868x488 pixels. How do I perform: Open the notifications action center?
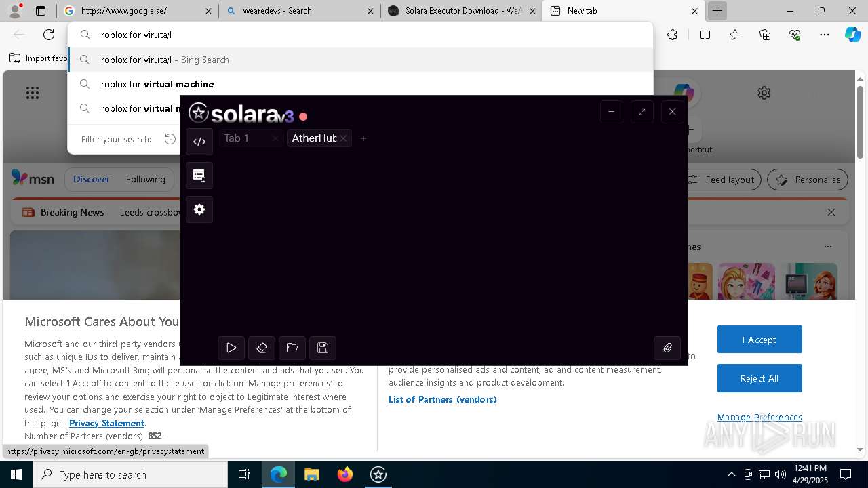pos(846,474)
